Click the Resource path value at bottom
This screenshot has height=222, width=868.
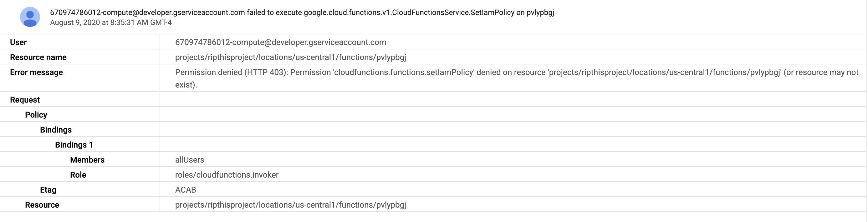(290, 205)
